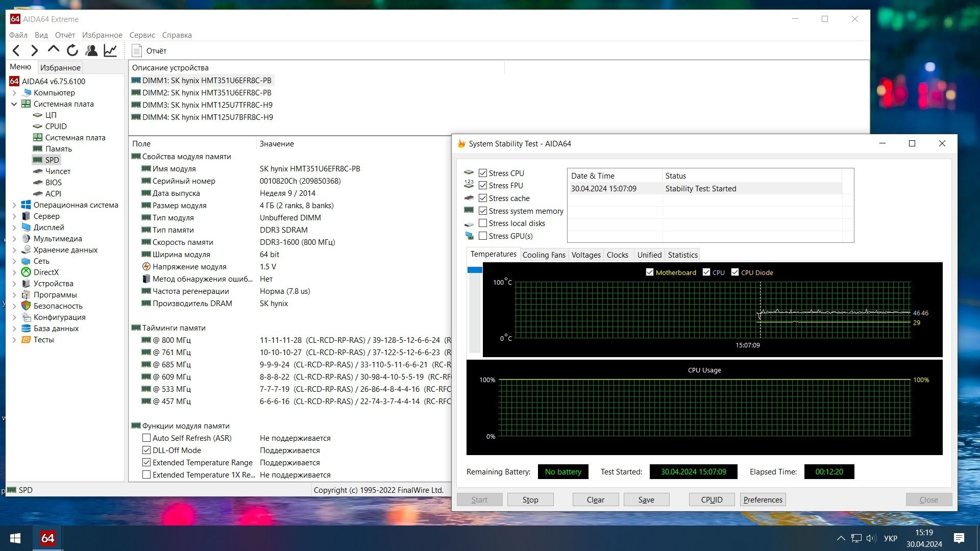Click the CPUID button in stability test
Screen dimensions: 980x551
712,499
